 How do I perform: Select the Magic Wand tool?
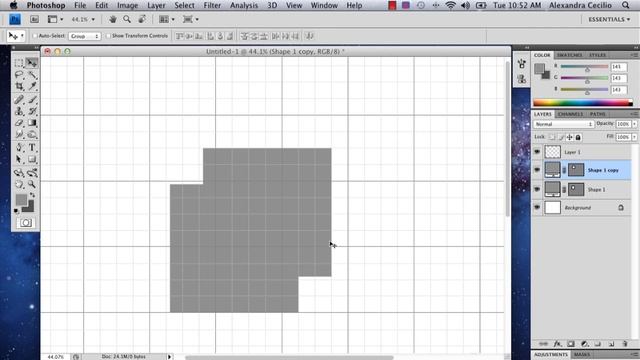pyautogui.click(x=32, y=75)
